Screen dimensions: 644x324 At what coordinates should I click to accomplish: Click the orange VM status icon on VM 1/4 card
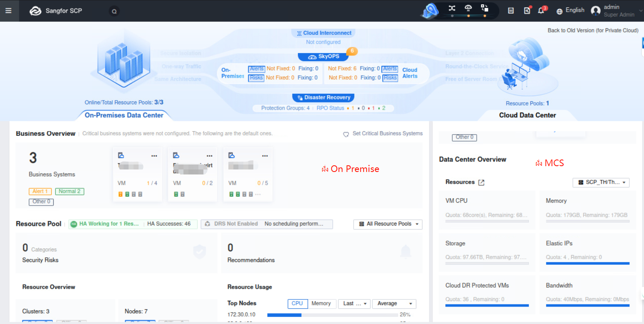coord(121,194)
